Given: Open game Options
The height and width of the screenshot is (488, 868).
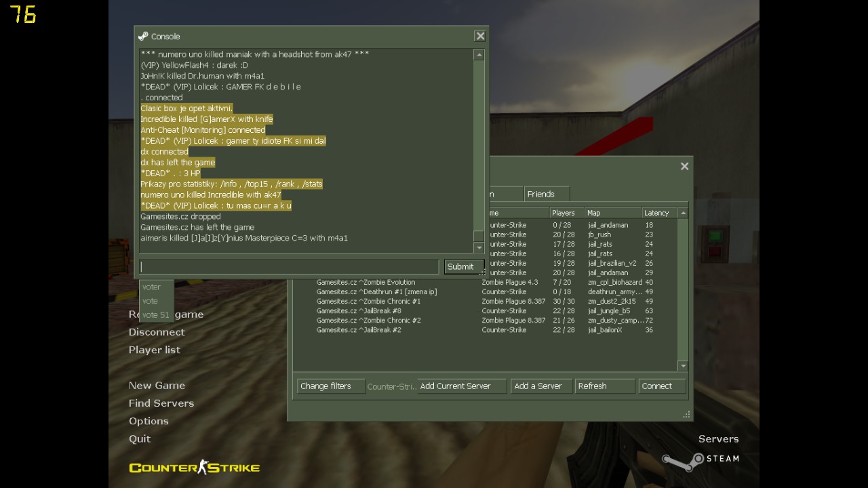Looking at the screenshot, I should coord(149,421).
